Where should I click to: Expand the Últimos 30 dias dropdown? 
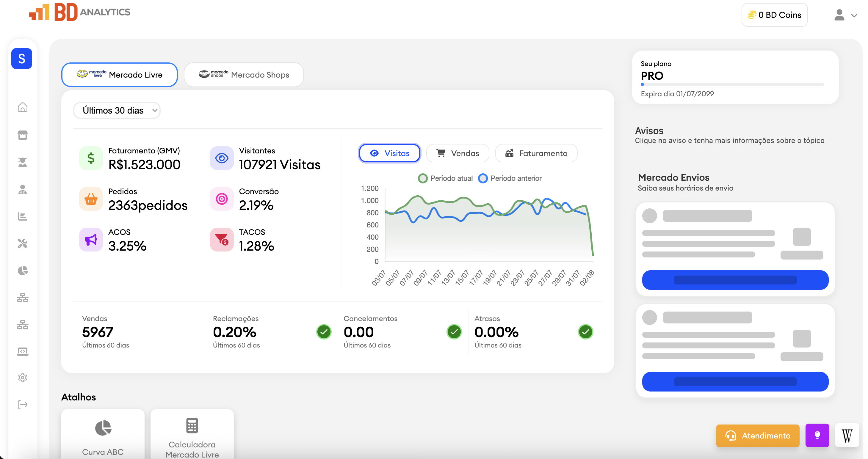tap(117, 111)
